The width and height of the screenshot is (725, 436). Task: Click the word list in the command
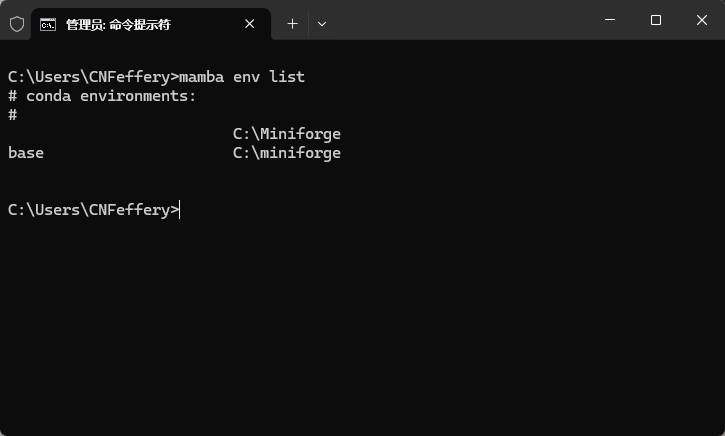(x=287, y=77)
